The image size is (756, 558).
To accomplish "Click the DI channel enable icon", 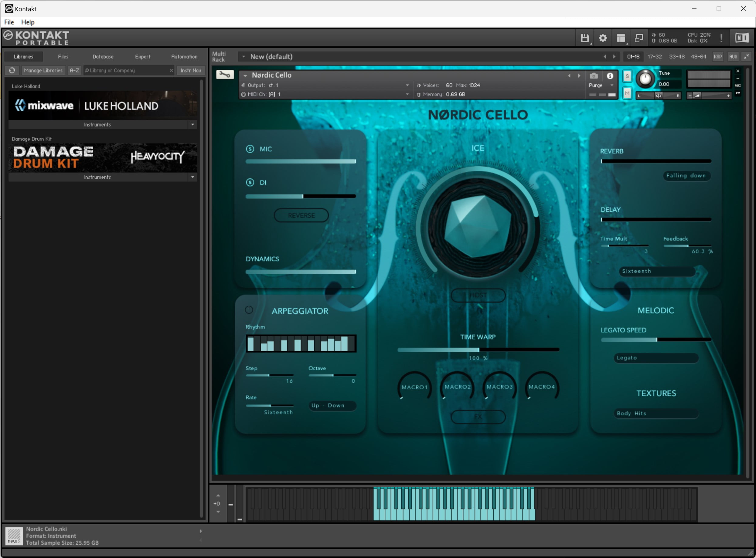I will 249,182.
